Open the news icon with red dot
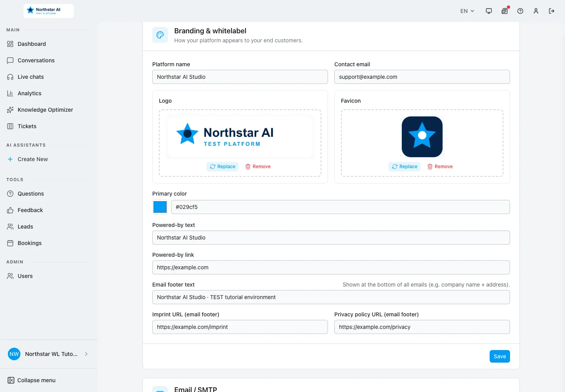 [x=505, y=11]
